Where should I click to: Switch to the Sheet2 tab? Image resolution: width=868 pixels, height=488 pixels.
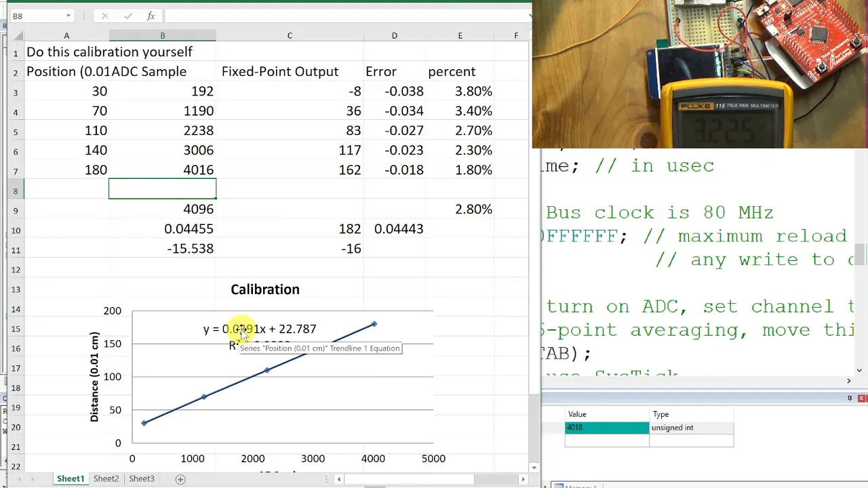point(106,479)
